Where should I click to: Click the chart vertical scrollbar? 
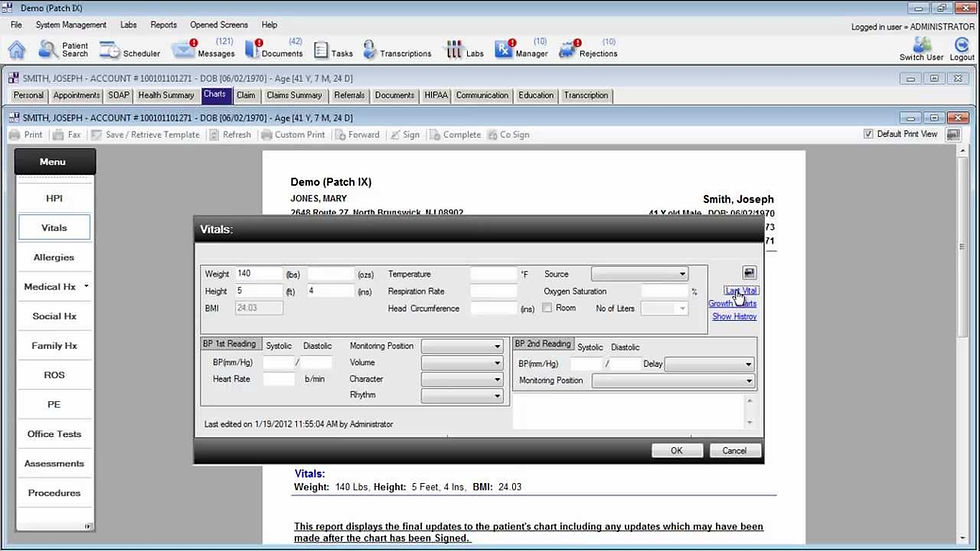(x=962, y=344)
